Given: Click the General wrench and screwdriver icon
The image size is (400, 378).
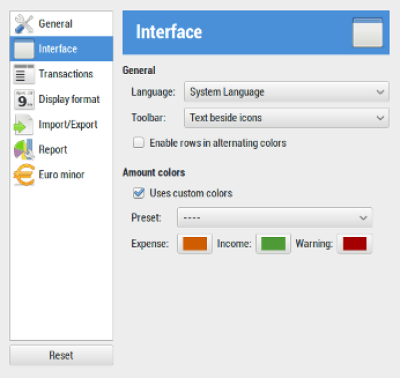Looking at the screenshot, I should [x=24, y=24].
